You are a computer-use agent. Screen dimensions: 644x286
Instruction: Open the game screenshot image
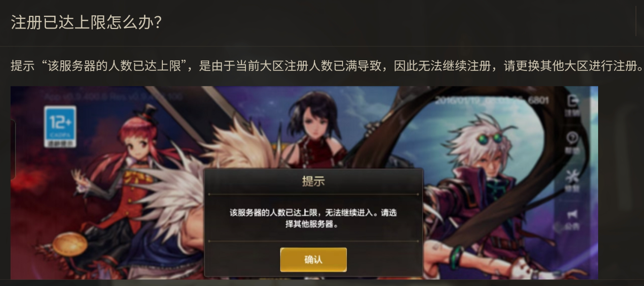point(304,183)
